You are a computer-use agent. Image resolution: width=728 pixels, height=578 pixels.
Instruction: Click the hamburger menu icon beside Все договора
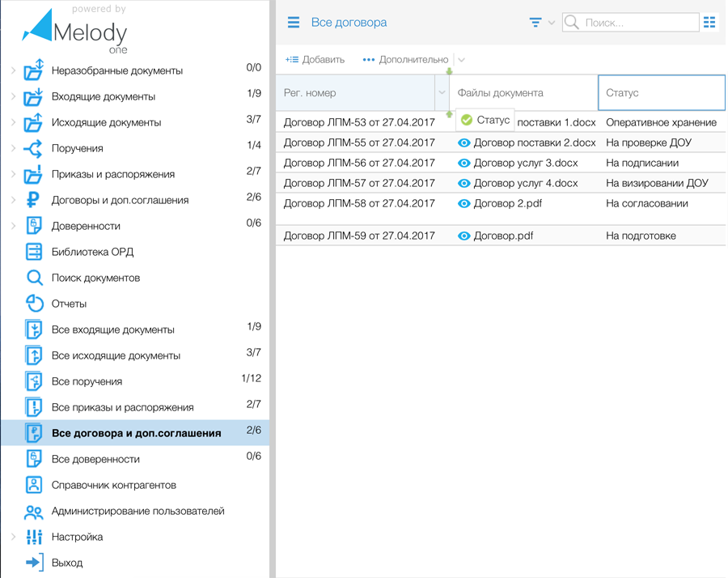tap(294, 23)
